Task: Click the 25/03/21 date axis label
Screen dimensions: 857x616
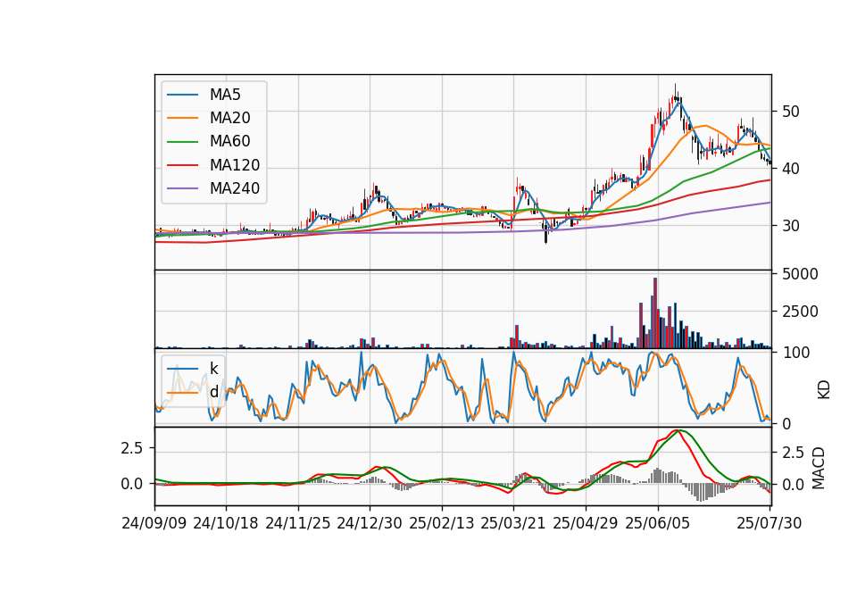Action: click(513, 523)
